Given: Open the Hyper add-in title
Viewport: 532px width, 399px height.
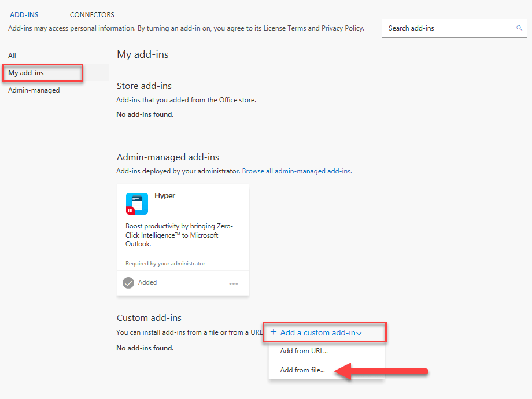Looking at the screenshot, I should click(165, 196).
